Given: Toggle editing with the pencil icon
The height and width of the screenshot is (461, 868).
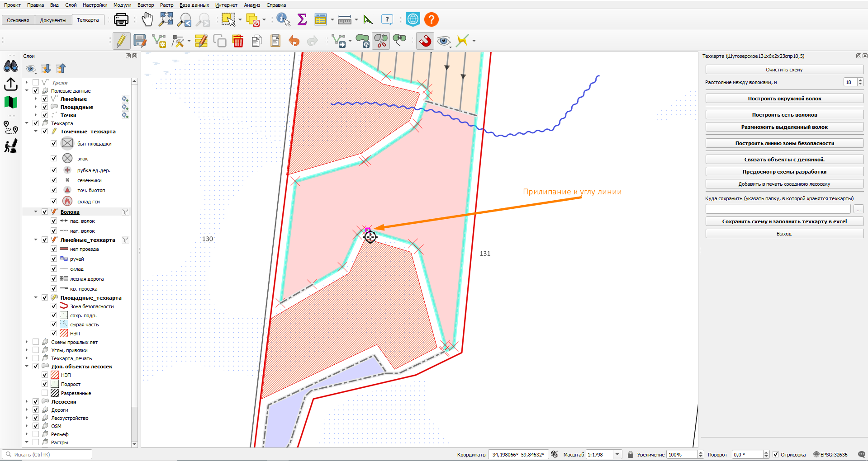Looking at the screenshot, I should click(121, 41).
